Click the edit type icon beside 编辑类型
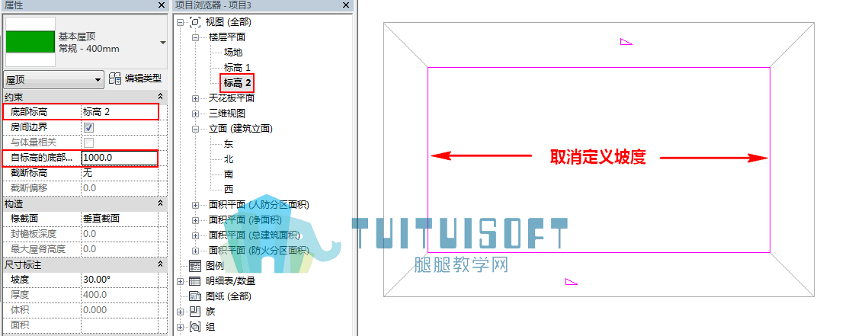Screen dimensions: 868x336 tap(115, 78)
